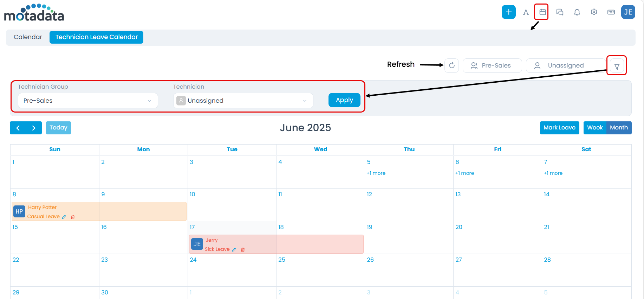This screenshot has width=644, height=299.
Task: Click the Apply filter button
Action: pyautogui.click(x=344, y=100)
